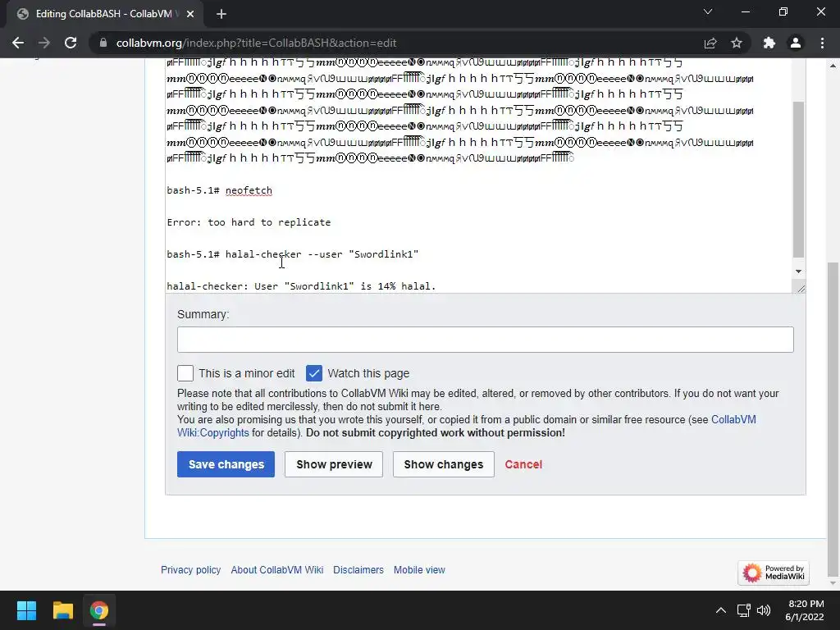Image resolution: width=840 pixels, height=630 pixels.
Task: Open CollabVM Wiki:Copyrights link
Action: [x=213, y=432]
